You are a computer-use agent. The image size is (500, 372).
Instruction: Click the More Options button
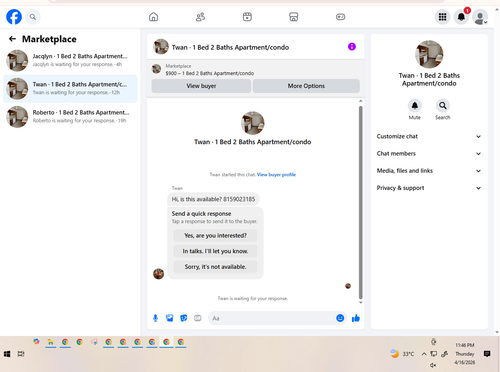pos(306,86)
